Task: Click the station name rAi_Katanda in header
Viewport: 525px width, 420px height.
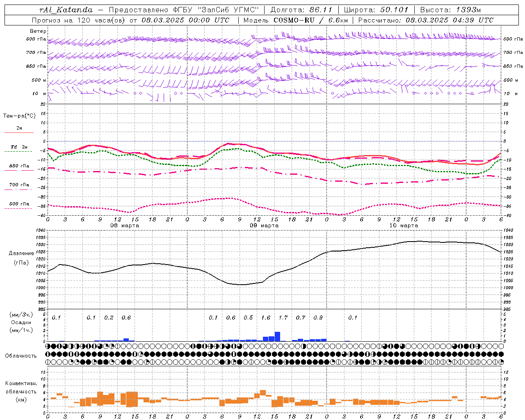Action: point(66,10)
